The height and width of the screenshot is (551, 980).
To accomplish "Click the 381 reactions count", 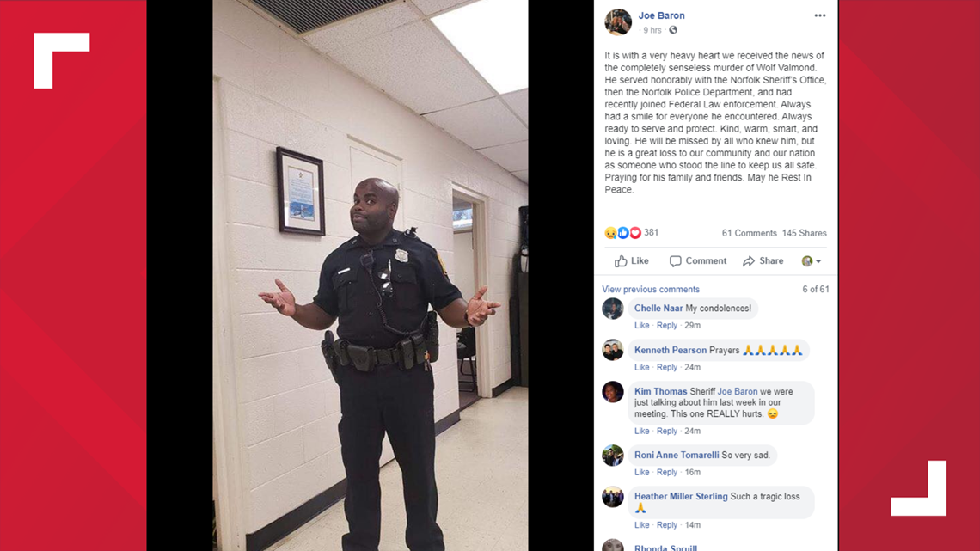I will (x=652, y=232).
